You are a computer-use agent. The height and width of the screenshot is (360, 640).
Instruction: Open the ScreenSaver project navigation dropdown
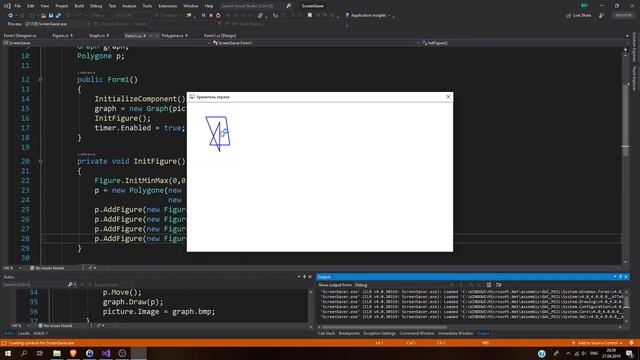[x=107, y=43]
